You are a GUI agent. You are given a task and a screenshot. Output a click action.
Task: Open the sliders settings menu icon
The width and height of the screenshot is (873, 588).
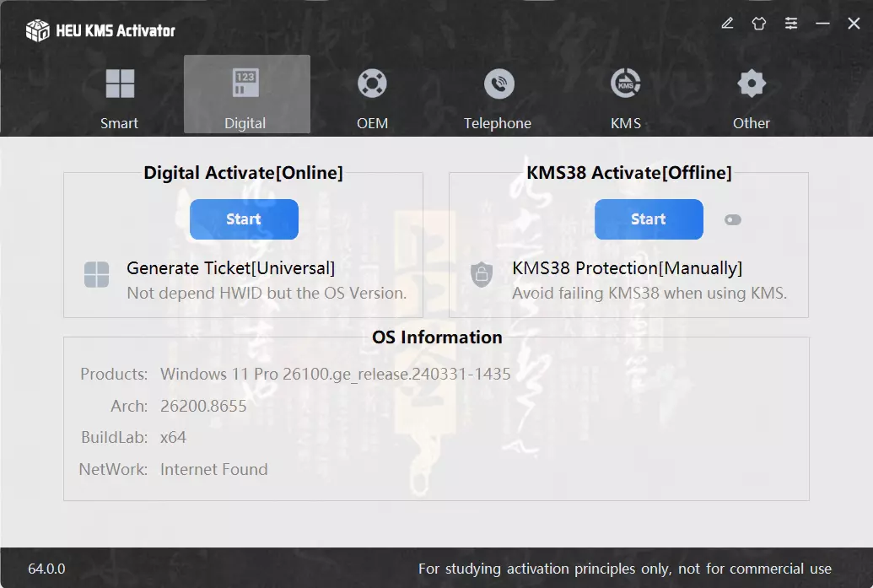point(790,24)
